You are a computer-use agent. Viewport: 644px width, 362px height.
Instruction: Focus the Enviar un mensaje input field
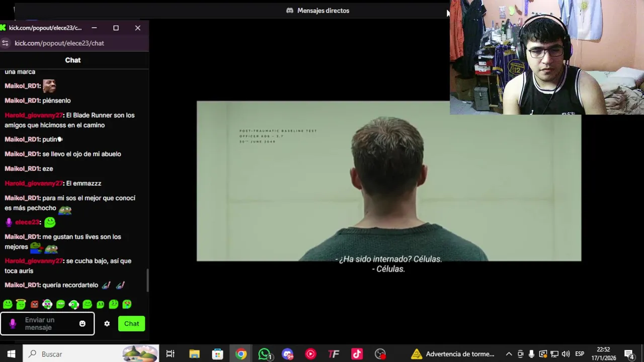(47, 324)
